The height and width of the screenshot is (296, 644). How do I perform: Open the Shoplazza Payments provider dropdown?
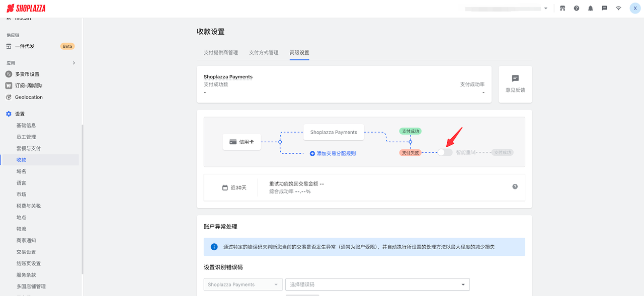tap(243, 284)
